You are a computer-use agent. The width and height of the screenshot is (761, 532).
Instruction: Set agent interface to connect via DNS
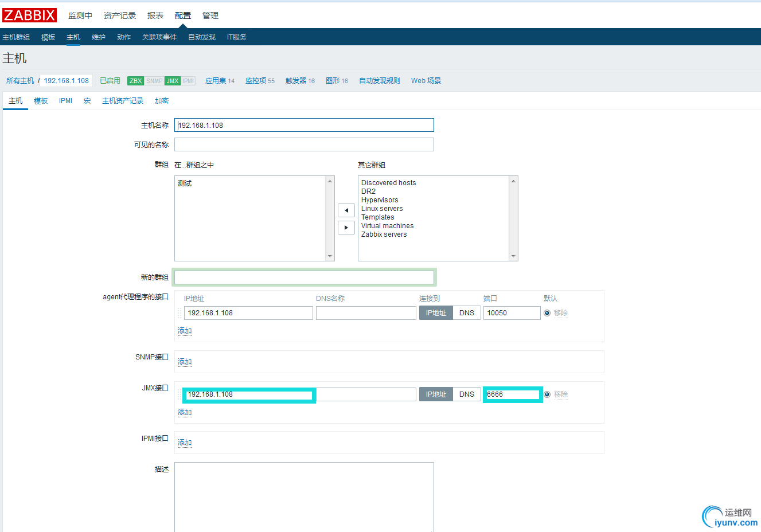pos(467,313)
